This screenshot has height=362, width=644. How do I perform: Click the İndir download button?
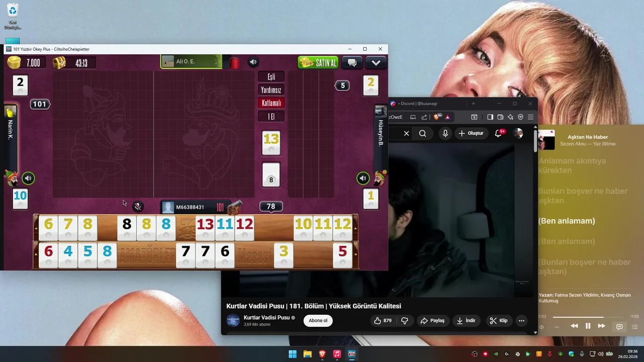click(466, 321)
